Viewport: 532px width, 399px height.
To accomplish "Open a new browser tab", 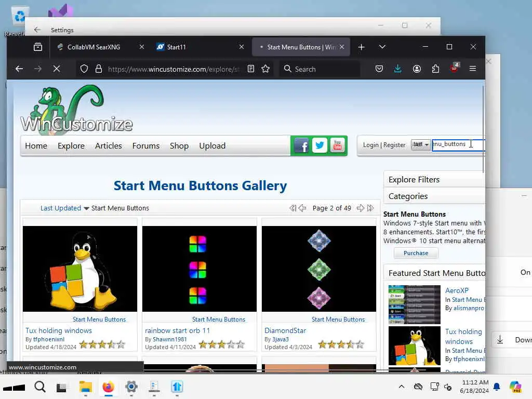I will (x=362, y=47).
